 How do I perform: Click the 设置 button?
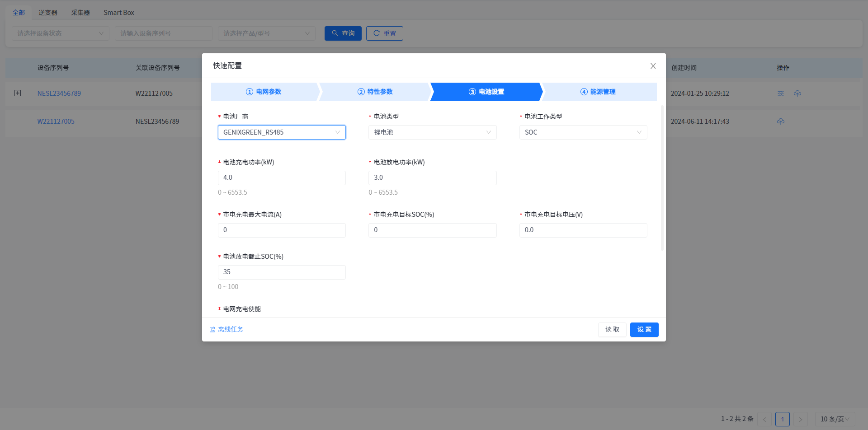coord(644,330)
